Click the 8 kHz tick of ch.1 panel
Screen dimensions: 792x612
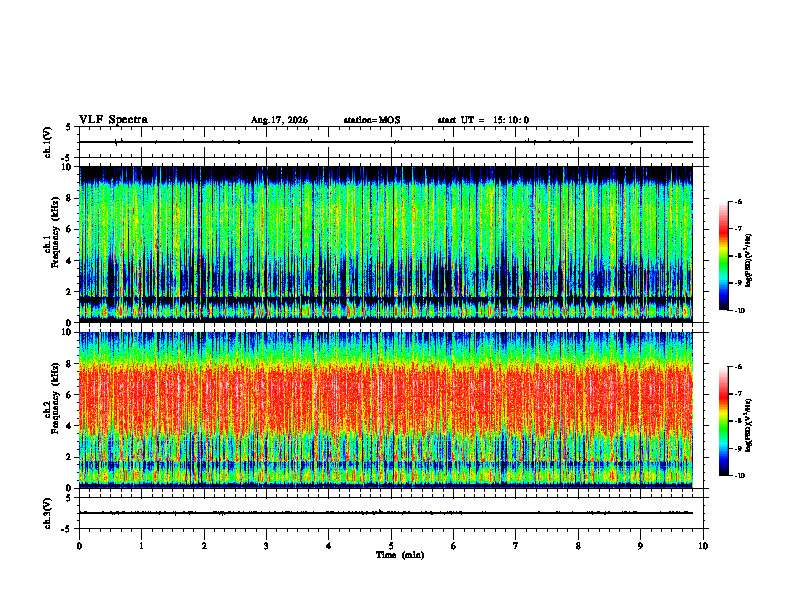point(74,198)
